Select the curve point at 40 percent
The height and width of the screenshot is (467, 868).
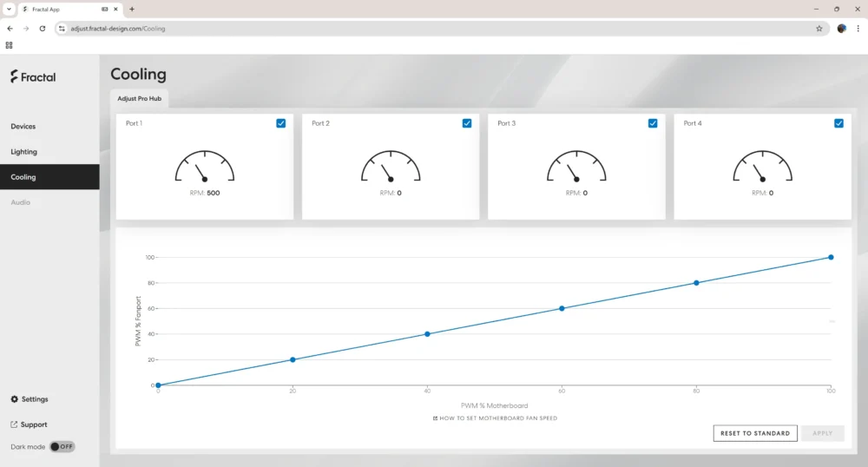click(427, 334)
